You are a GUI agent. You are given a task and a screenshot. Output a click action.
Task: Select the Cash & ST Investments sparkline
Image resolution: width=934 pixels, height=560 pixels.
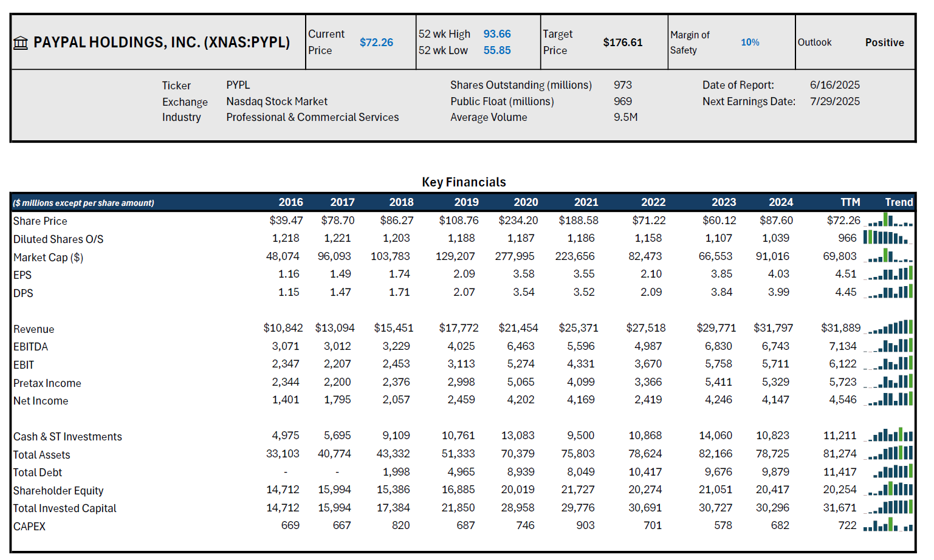[x=888, y=435]
